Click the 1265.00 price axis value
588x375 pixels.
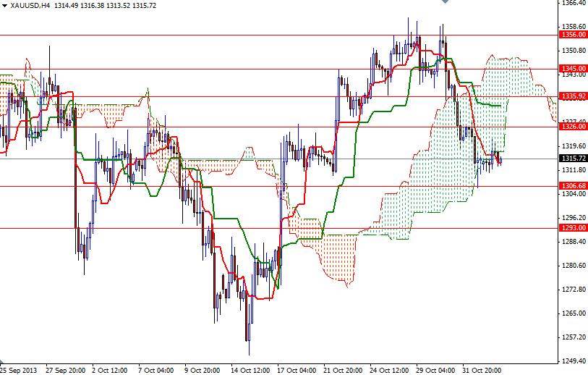pos(574,313)
